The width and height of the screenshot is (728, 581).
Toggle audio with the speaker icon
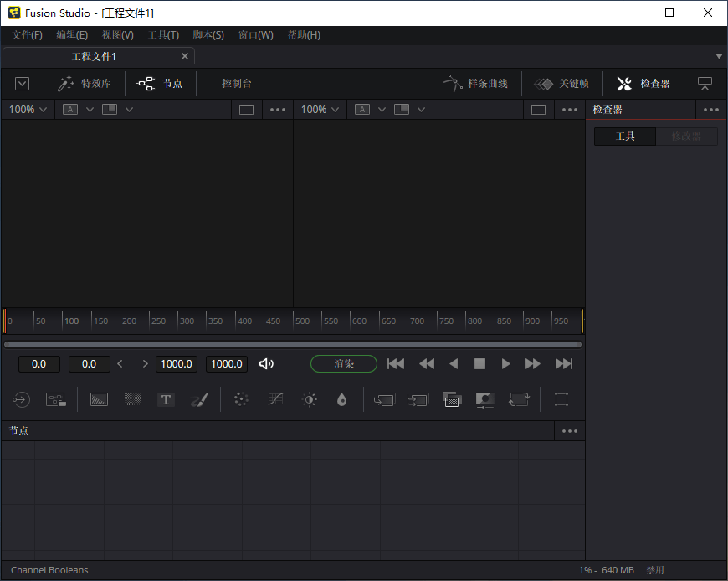point(266,363)
